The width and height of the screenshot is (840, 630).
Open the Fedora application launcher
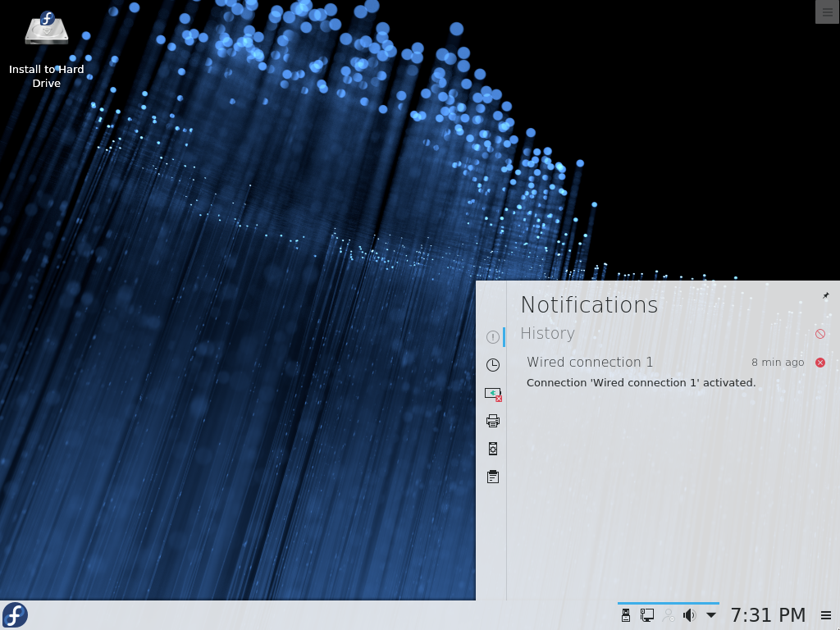coord(15,615)
